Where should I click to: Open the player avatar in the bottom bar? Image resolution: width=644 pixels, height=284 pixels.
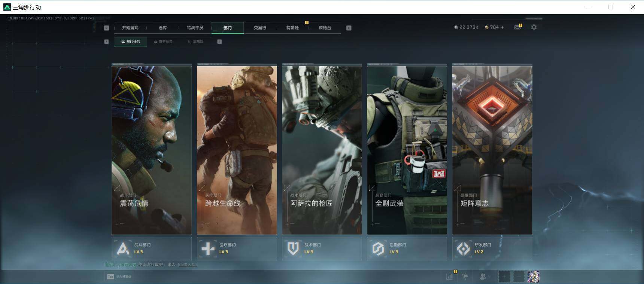click(534, 277)
